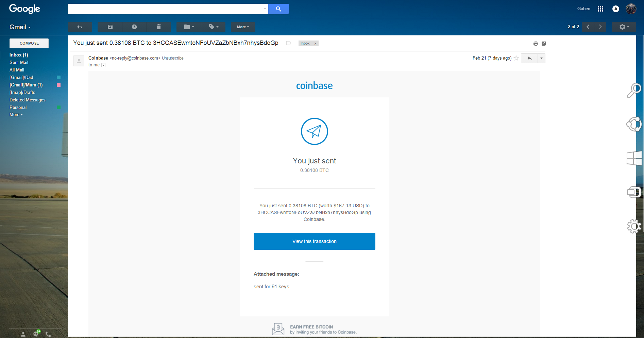Open the Sent Mail folder
Image resolution: width=644 pixels, height=338 pixels.
[x=19, y=62]
